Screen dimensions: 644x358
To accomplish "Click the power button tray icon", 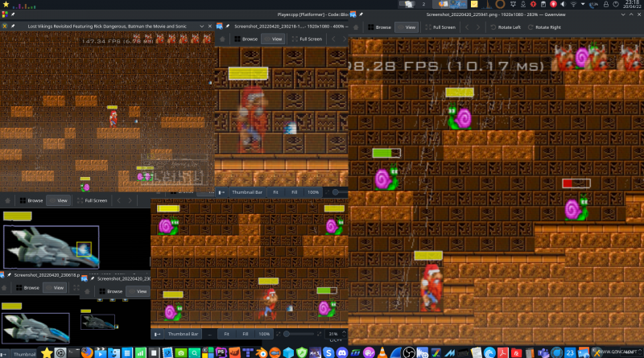I will (x=616, y=4).
